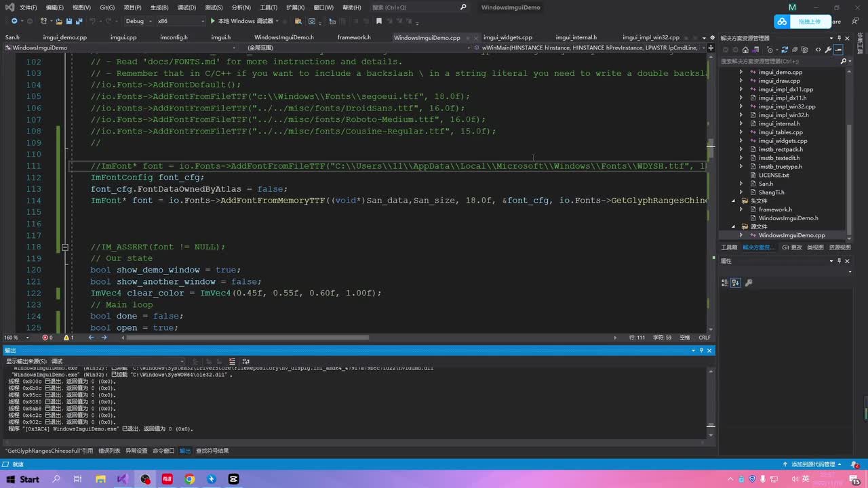868x488 pixels.
Task: Collapse the code region at line 118
Action: (64, 247)
